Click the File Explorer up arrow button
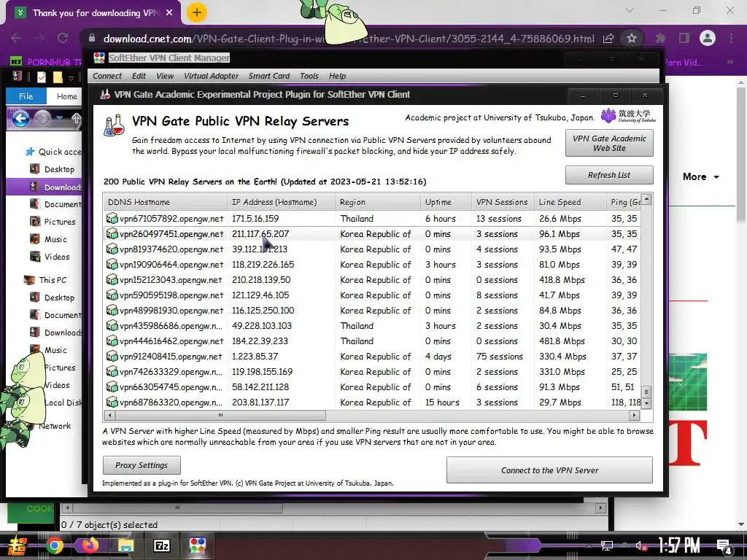The height and width of the screenshot is (560, 747). (x=76, y=118)
